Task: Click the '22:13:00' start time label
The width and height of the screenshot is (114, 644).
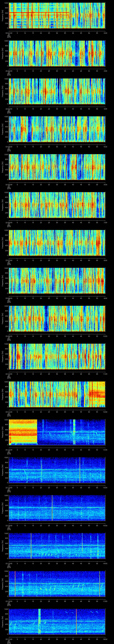Action: pyautogui.click(x=9, y=487)
